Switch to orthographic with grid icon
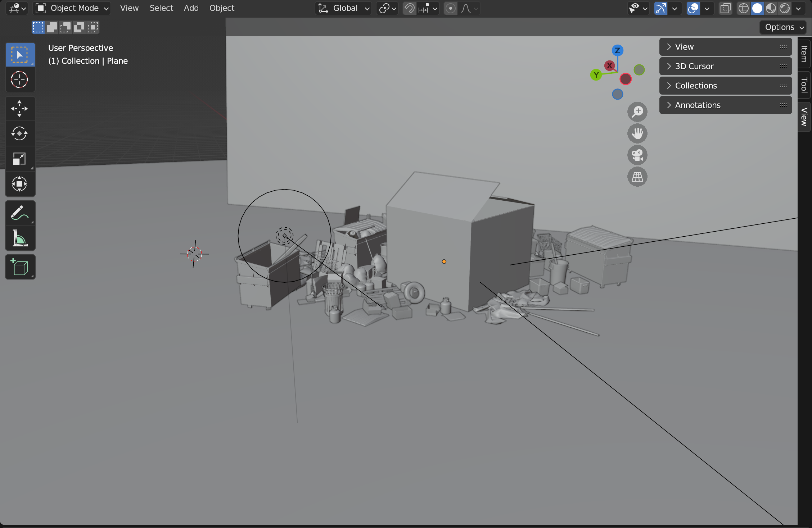The width and height of the screenshot is (812, 528). click(x=637, y=177)
